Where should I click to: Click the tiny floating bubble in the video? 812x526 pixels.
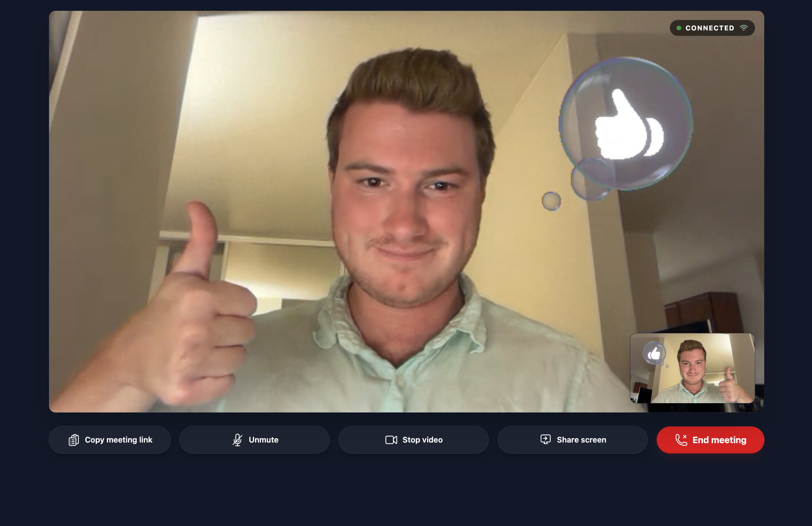tap(551, 201)
